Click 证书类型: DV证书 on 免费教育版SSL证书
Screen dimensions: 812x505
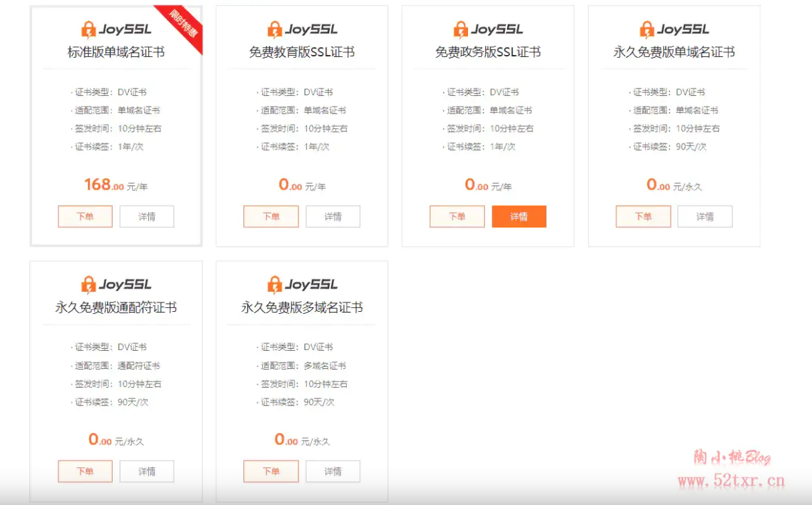click(294, 92)
